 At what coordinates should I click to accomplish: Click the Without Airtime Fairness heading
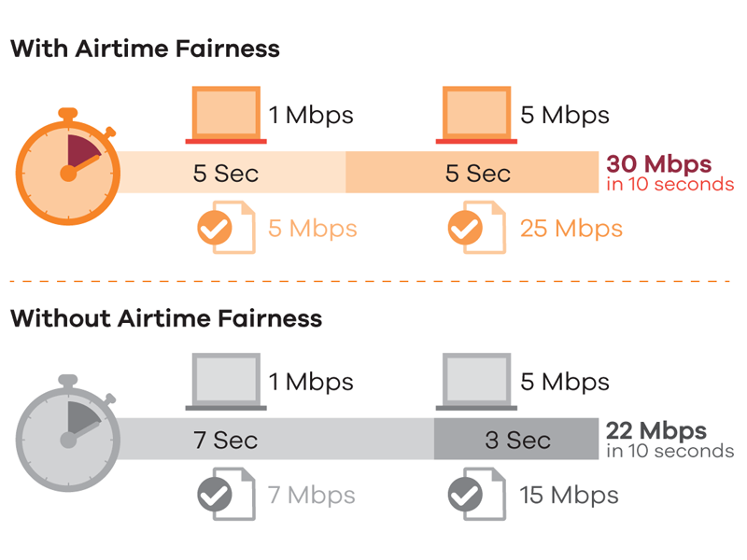coord(166,318)
